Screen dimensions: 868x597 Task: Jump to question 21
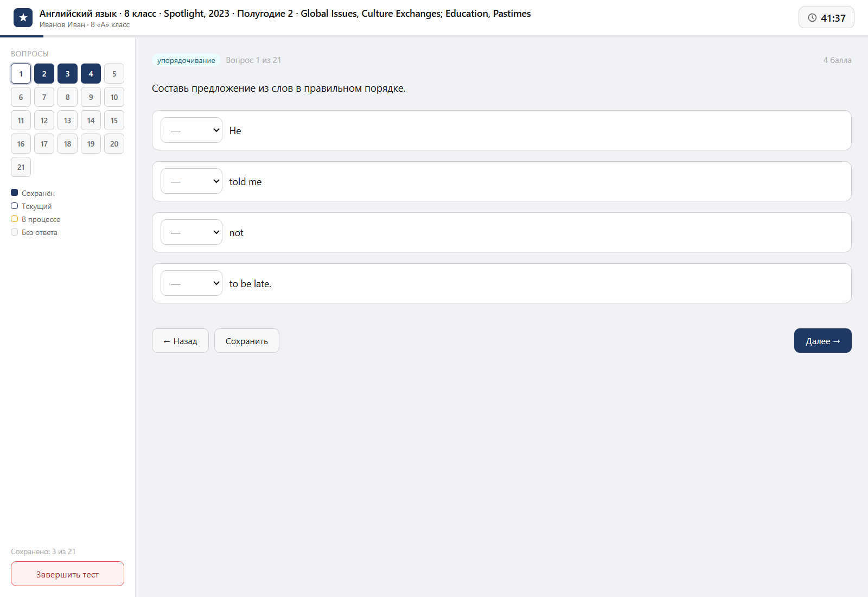pyautogui.click(x=21, y=167)
